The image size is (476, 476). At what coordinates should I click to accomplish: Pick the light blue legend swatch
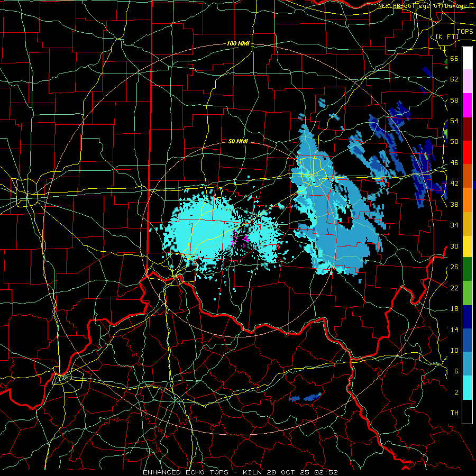coord(467,364)
